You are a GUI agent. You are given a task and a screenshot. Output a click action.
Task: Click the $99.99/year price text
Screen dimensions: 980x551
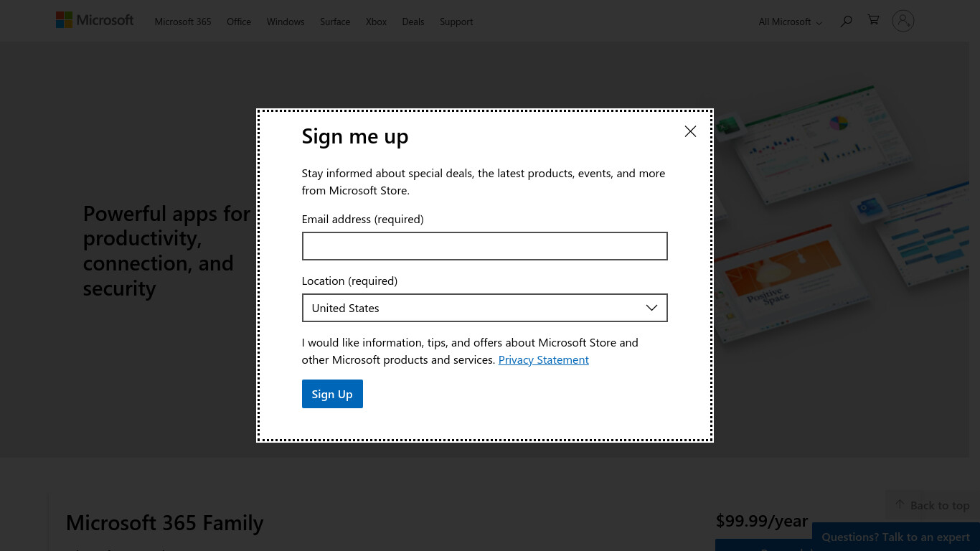[x=762, y=521]
